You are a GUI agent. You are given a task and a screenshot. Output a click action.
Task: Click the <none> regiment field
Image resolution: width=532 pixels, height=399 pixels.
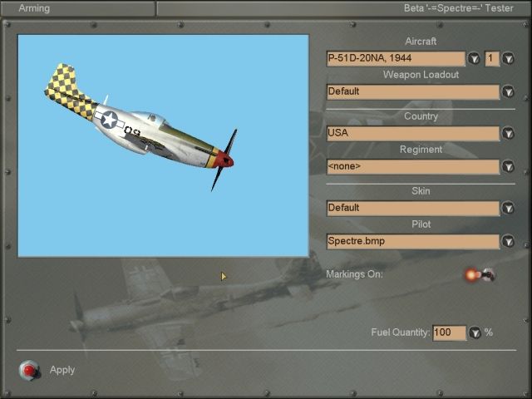pyautogui.click(x=412, y=166)
